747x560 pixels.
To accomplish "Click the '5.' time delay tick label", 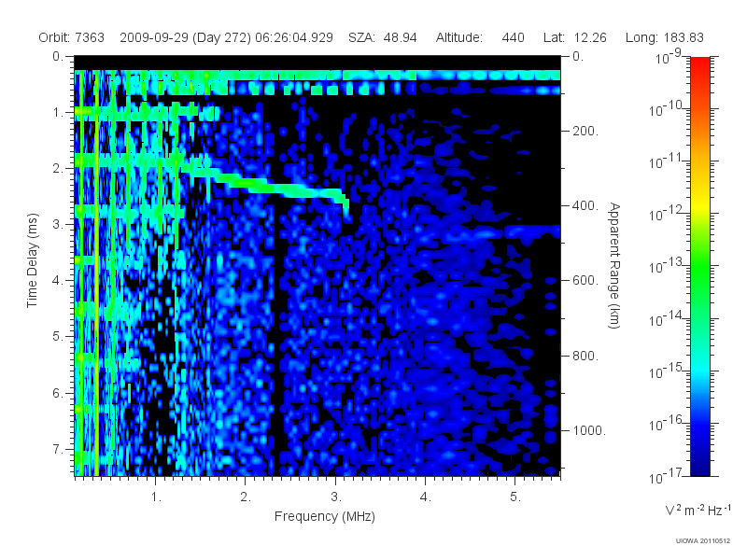I will (58, 337).
